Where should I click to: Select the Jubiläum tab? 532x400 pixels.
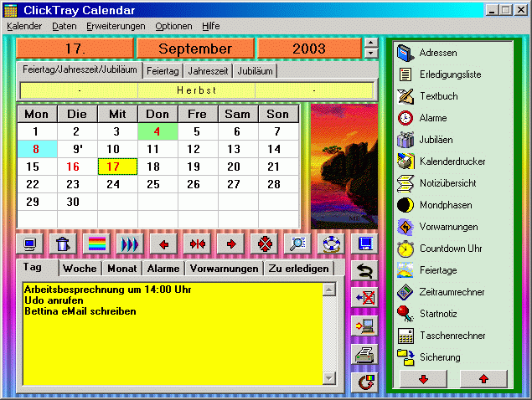click(x=255, y=71)
